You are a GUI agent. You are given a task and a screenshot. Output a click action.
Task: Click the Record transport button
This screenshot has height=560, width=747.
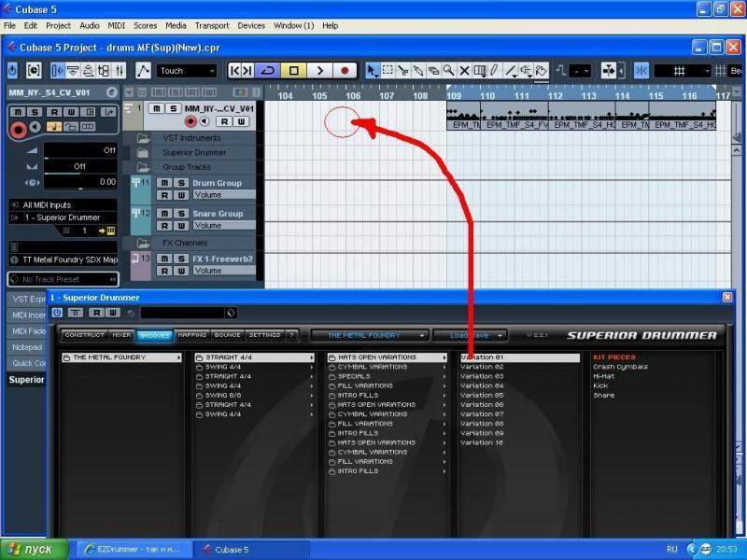(x=345, y=71)
